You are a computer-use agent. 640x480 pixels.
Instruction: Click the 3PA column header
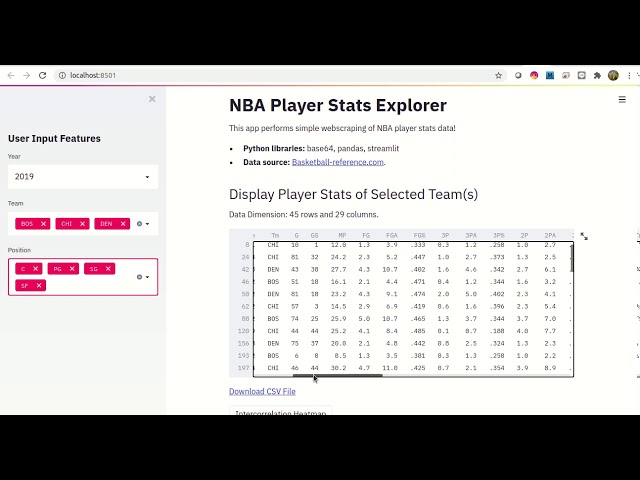[471, 236]
